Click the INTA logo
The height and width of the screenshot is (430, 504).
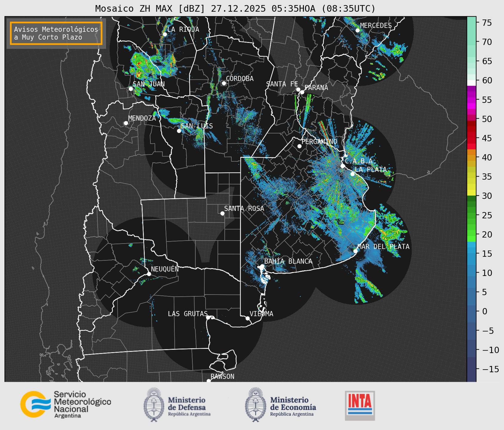coord(360,405)
